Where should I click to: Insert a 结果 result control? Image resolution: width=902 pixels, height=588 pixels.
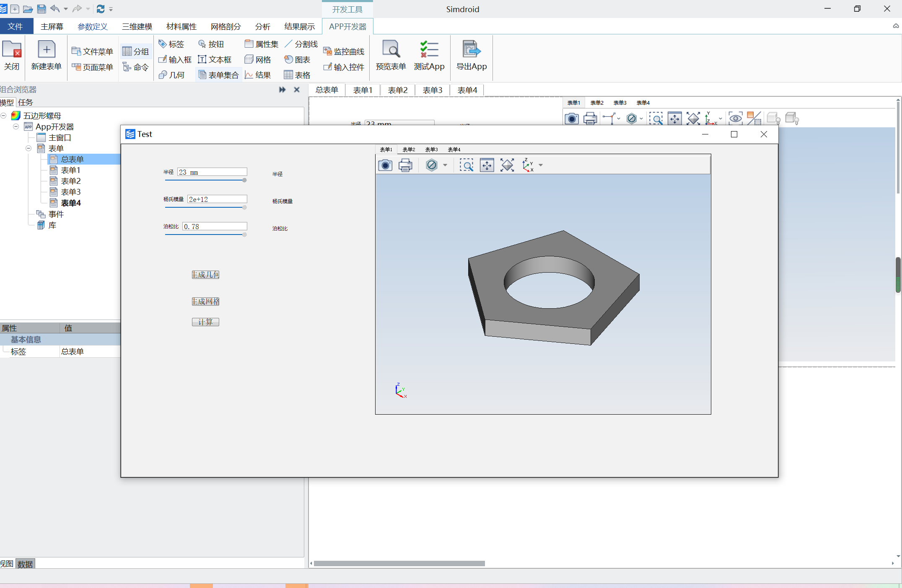coord(258,75)
